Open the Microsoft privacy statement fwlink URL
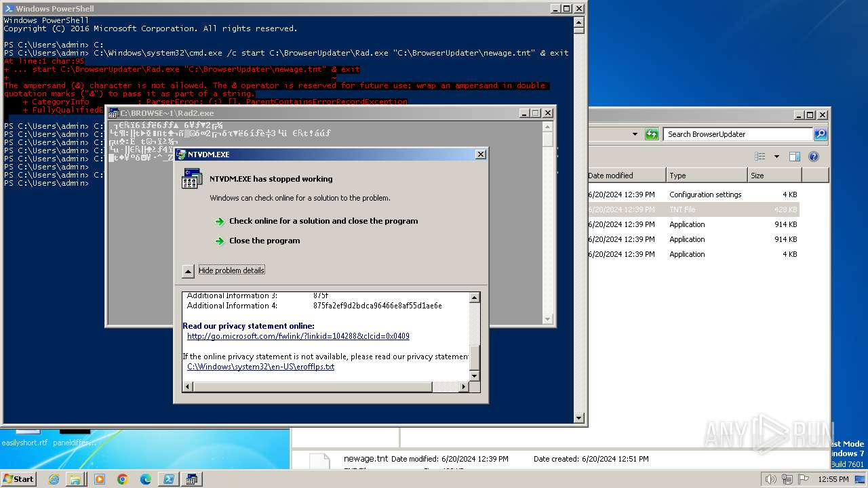868x488 pixels. coord(298,336)
